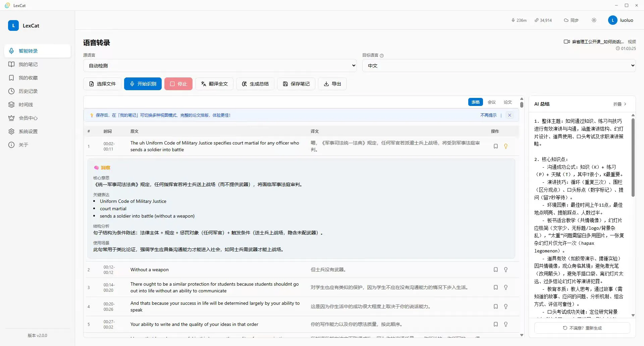Click the 系统设置 gear icon
This screenshot has height=346, width=644.
pos(11,131)
